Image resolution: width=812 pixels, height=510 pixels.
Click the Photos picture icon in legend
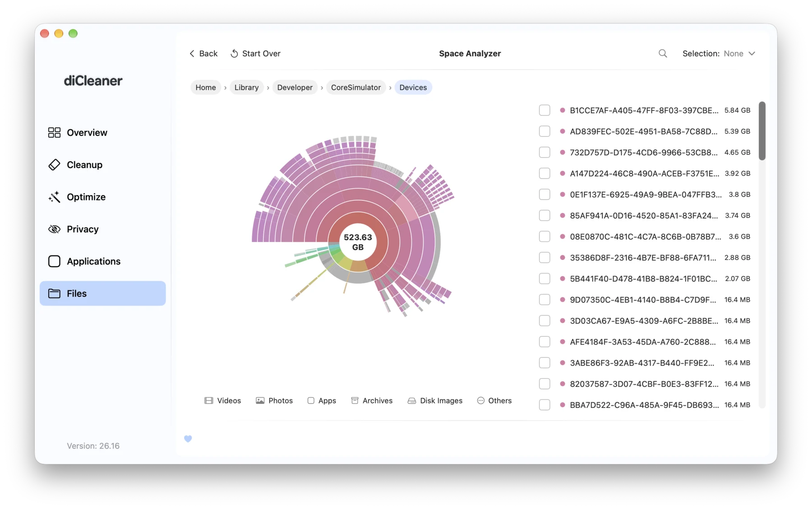(x=260, y=400)
